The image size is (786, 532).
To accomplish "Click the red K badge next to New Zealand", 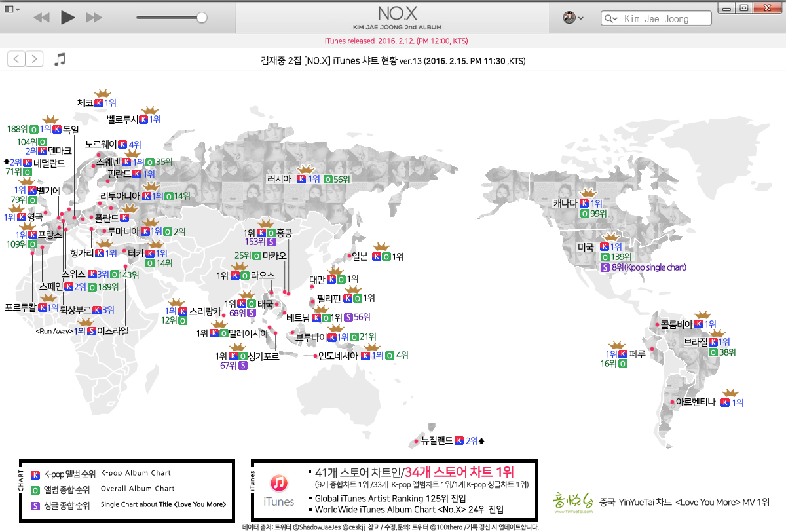I will (459, 441).
